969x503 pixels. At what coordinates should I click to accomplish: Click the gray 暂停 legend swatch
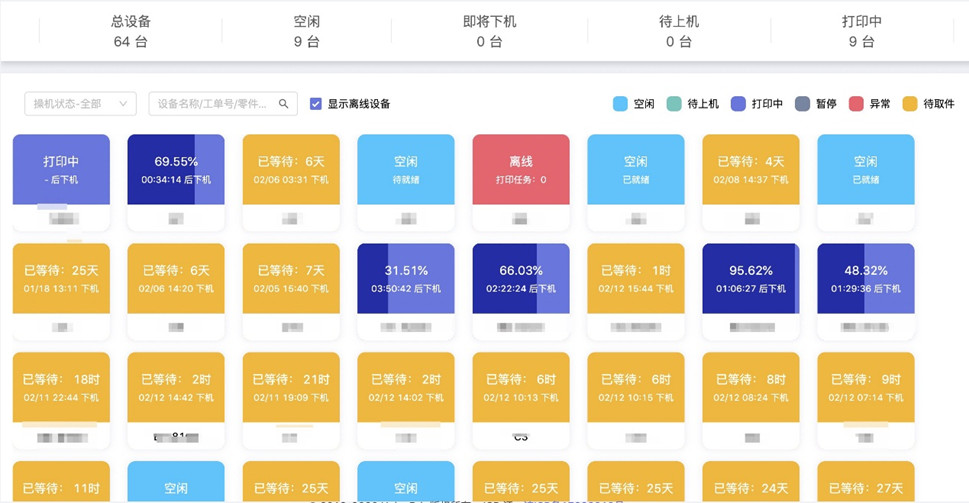(802, 104)
